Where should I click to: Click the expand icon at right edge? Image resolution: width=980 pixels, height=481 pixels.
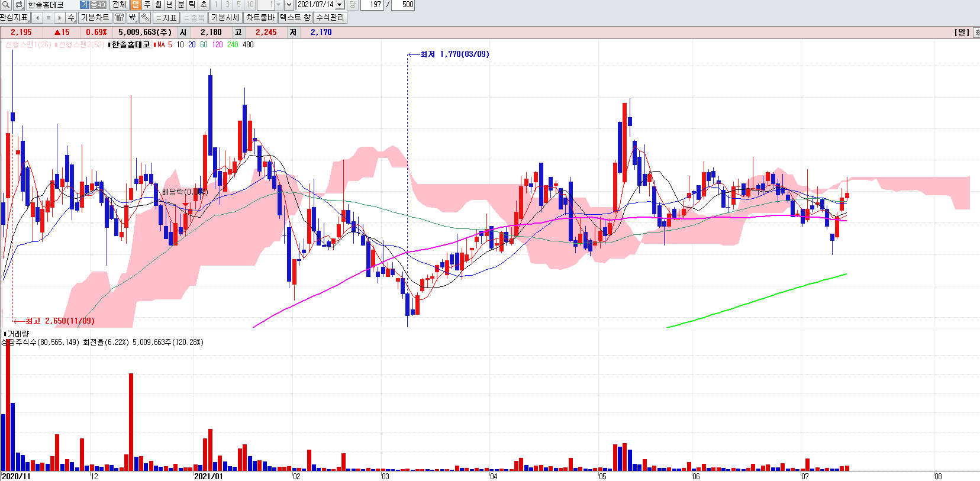[x=976, y=32]
